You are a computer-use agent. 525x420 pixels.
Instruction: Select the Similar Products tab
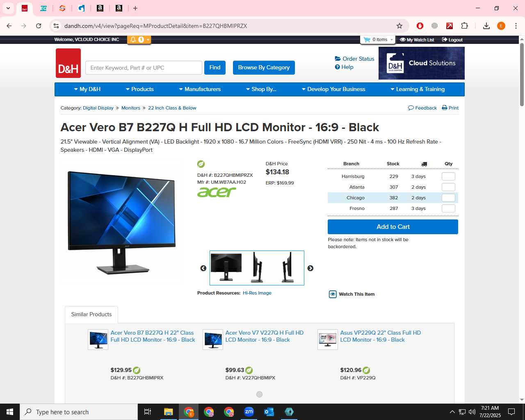click(x=91, y=314)
